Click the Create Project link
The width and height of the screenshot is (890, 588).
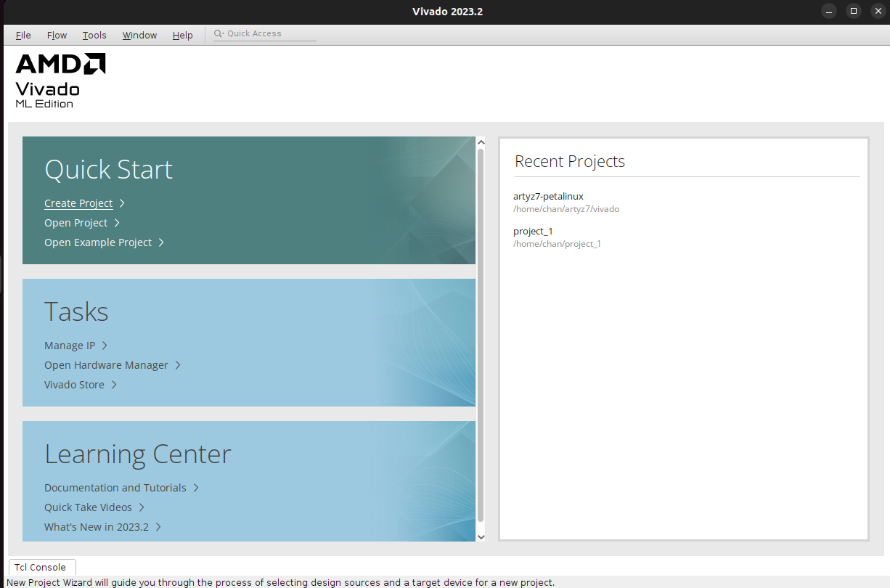point(78,203)
